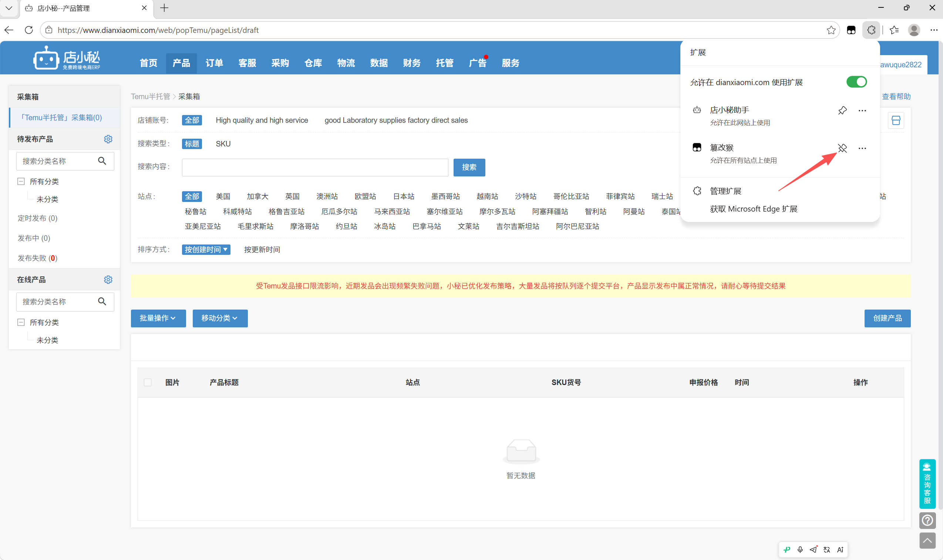943x560 pixels.
Task: Open the favorites list icon
Action: tap(894, 30)
